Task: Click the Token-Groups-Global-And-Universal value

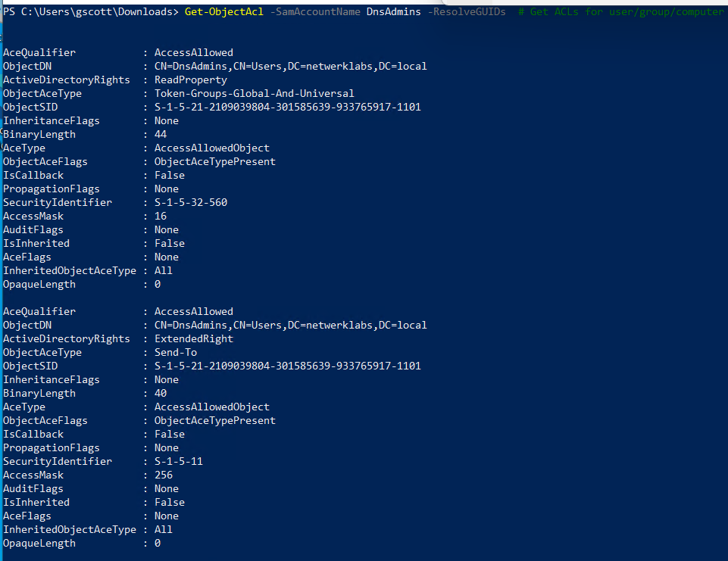Action: [x=255, y=93]
